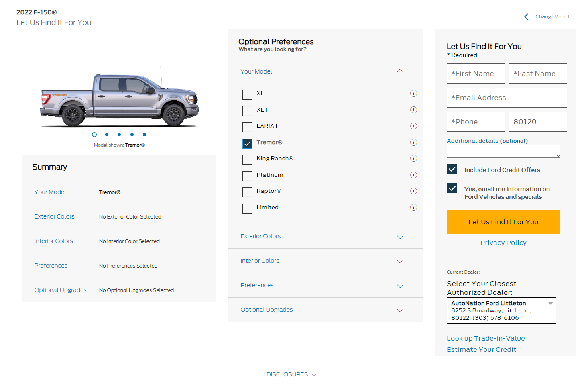Check the XLT model checkbox
Viewport: 588px width, 386px height.
247,111
